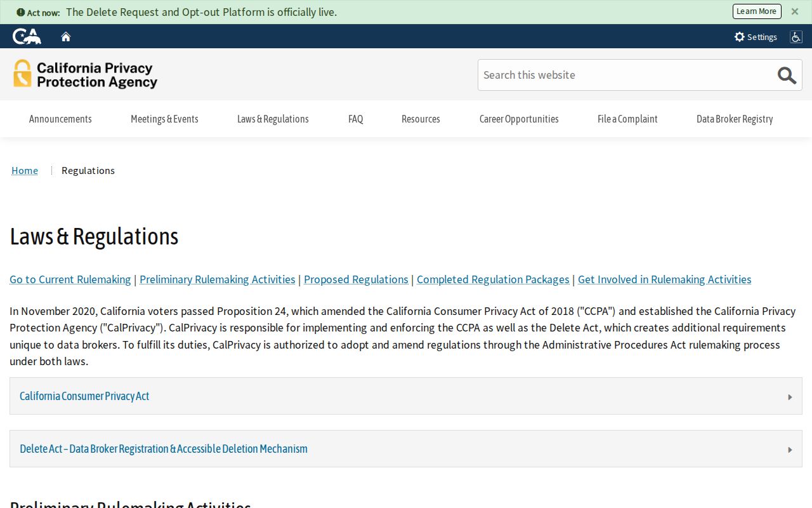The height and width of the screenshot is (508, 812).
Task: Open Preliminary Rulemaking Activities link
Action: [x=218, y=279]
